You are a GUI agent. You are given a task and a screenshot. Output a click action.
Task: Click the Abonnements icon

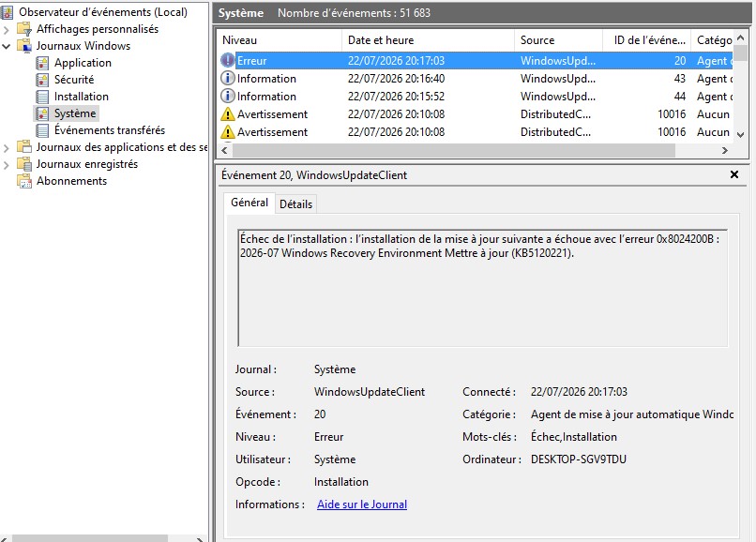[24, 181]
